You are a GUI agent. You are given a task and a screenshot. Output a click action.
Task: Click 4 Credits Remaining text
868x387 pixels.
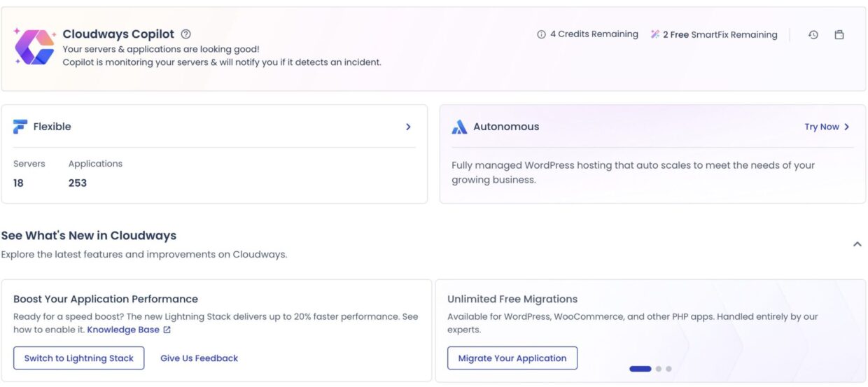click(x=594, y=34)
